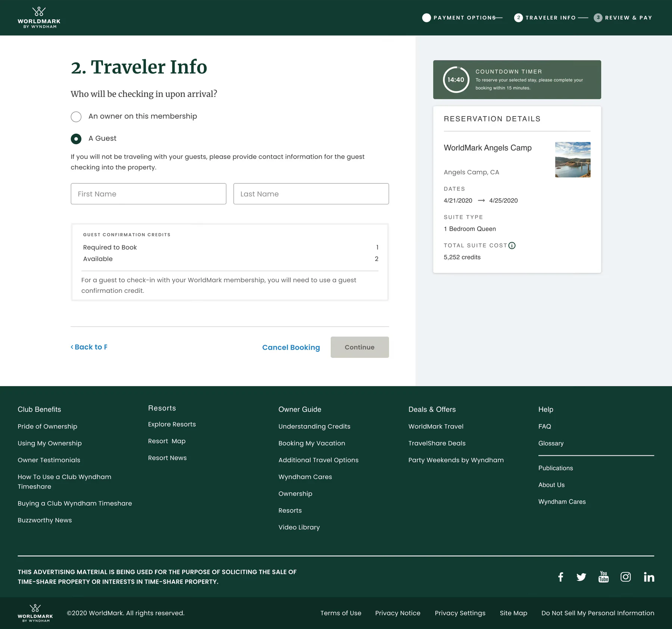Screen dimensions: 672x629
Task: Click Deals & Offers footer heading
Action: (x=432, y=409)
